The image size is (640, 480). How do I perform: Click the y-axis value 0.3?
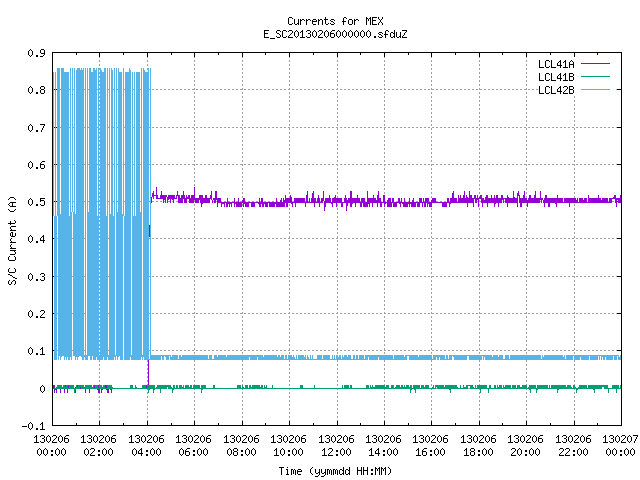(x=36, y=277)
